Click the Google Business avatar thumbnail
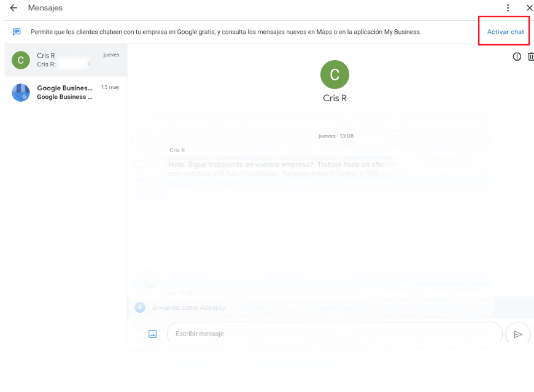Image resolution: width=534 pixels, height=392 pixels. (x=20, y=93)
